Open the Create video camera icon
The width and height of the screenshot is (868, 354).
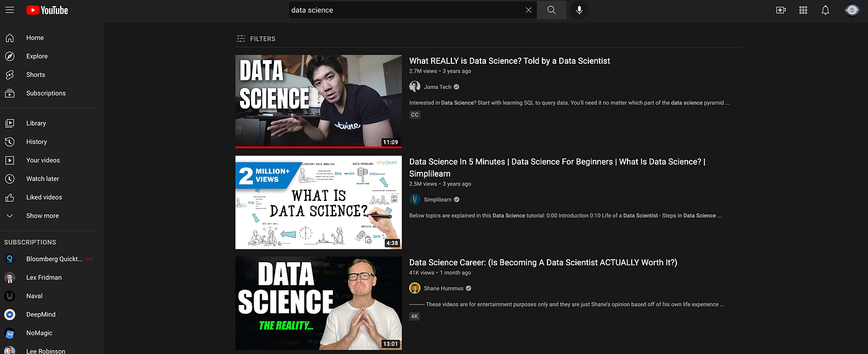click(x=781, y=10)
